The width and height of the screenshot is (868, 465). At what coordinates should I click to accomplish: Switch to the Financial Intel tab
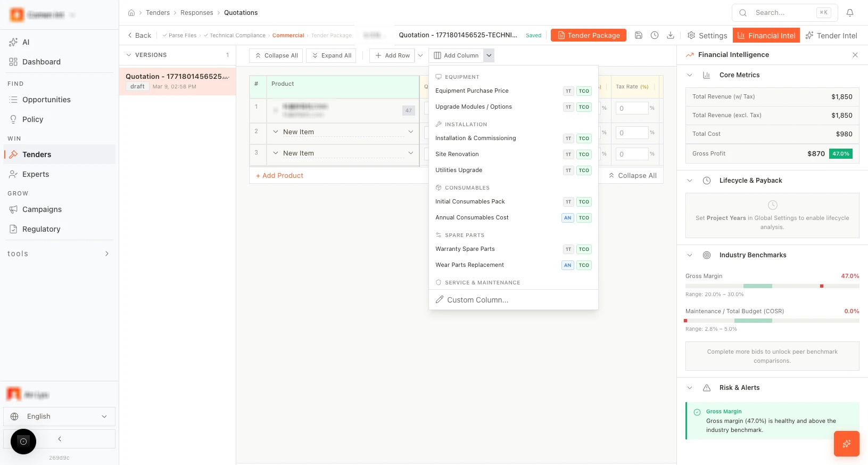pyautogui.click(x=766, y=36)
